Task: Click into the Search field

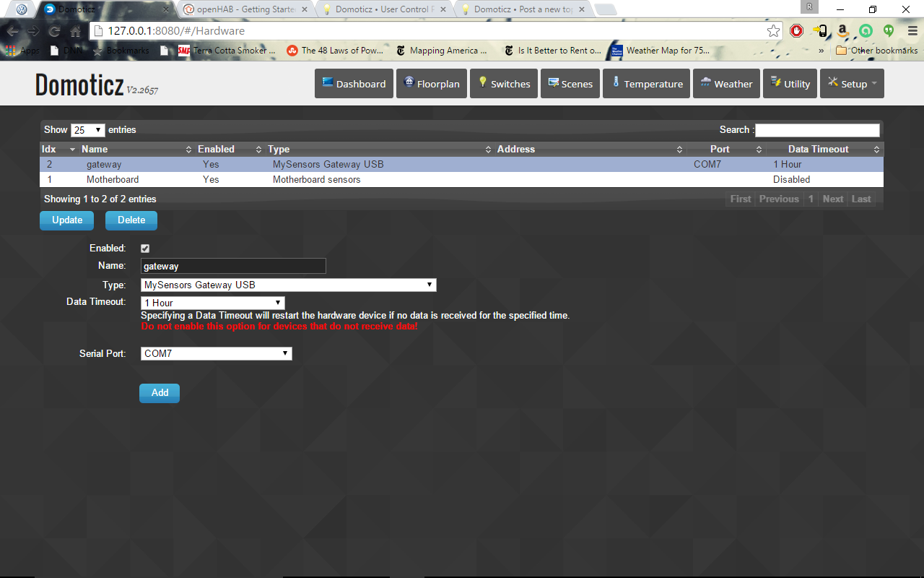Action: click(817, 130)
